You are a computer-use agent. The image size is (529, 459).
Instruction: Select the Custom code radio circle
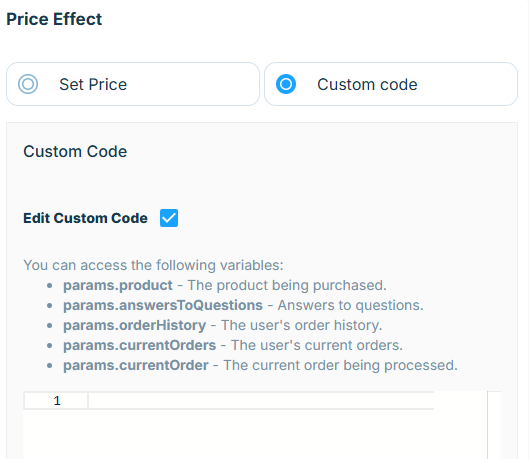(286, 84)
